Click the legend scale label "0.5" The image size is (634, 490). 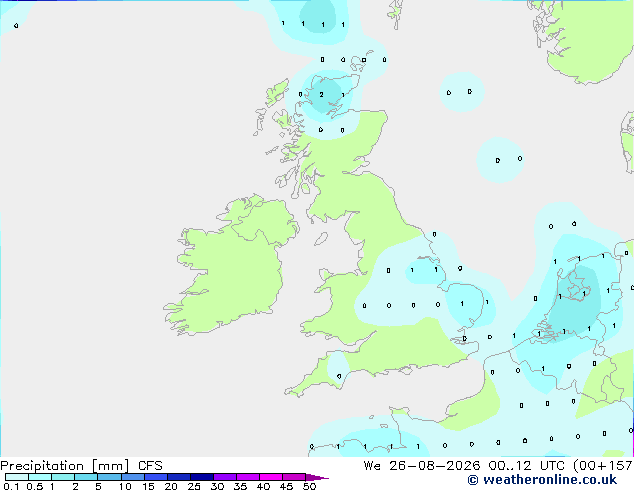click(35, 486)
